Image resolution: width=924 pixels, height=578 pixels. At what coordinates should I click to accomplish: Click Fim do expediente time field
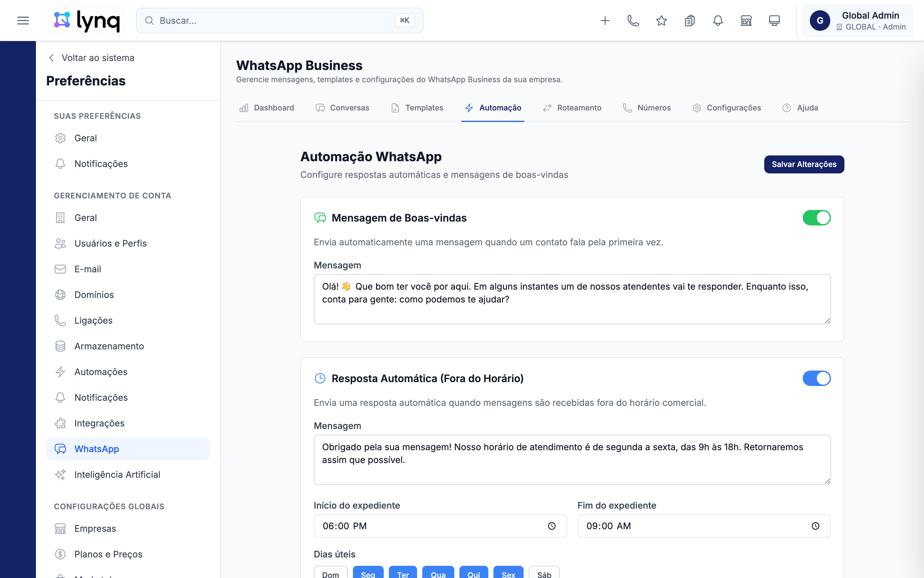point(704,526)
